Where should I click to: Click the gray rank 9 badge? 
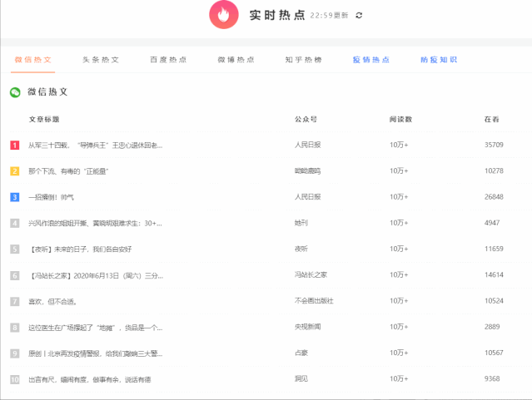click(x=15, y=353)
